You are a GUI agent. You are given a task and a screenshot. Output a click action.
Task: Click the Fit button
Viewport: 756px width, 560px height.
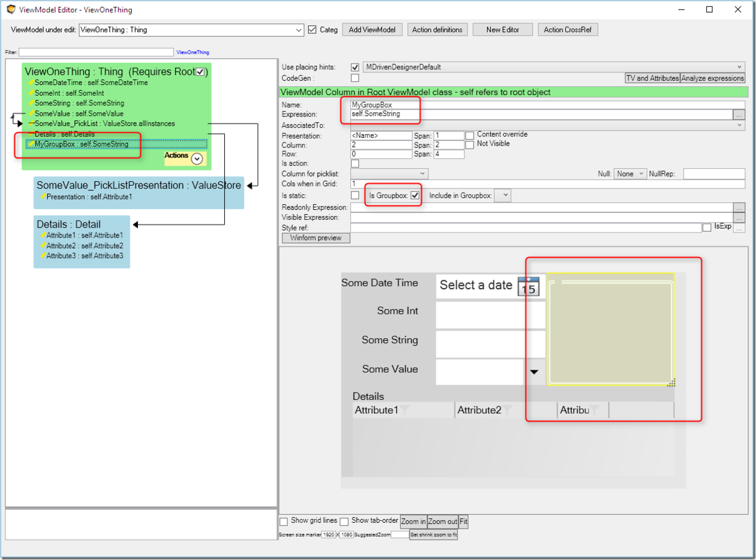pos(463,522)
